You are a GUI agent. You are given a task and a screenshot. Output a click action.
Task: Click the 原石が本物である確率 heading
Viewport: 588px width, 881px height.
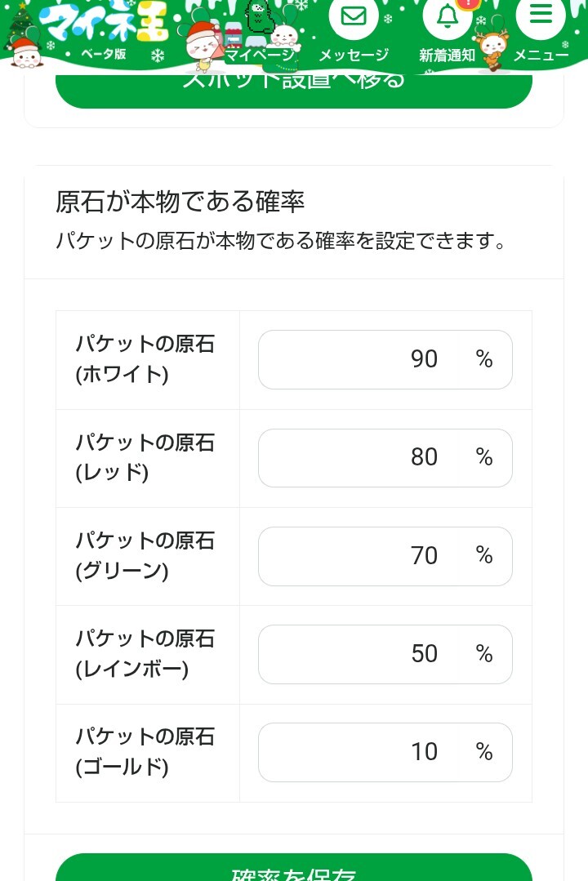[180, 202]
